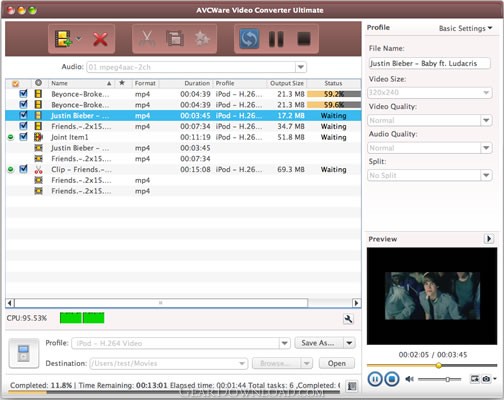Click the Status column header
Image resolution: width=504 pixels, height=400 pixels.
(333, 83)
